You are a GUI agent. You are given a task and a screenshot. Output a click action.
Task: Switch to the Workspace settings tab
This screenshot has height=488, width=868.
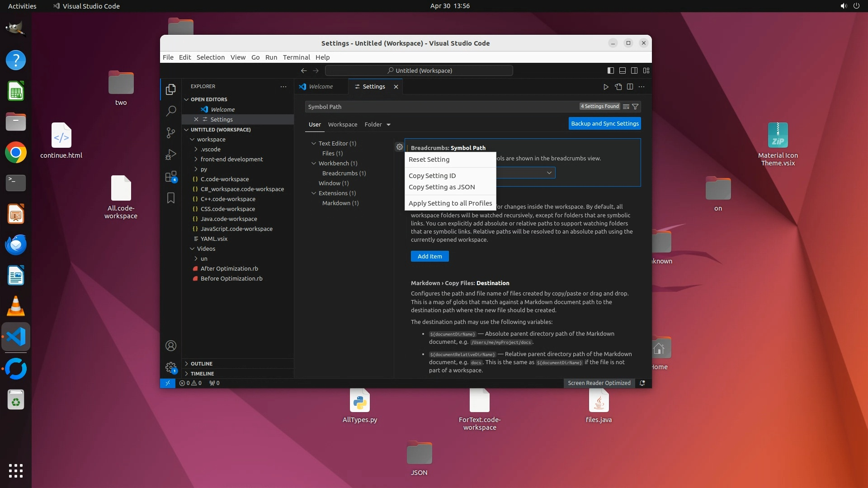coord(342,124)
